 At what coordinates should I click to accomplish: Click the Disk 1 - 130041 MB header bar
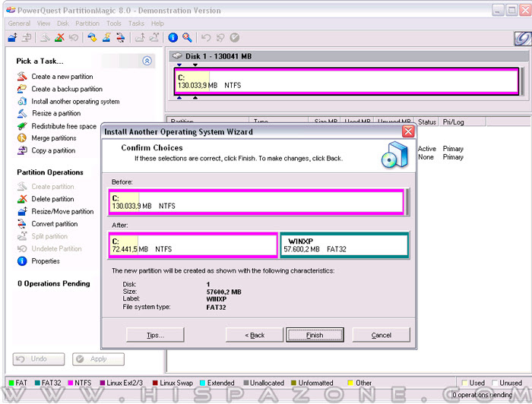coord(349,56)
